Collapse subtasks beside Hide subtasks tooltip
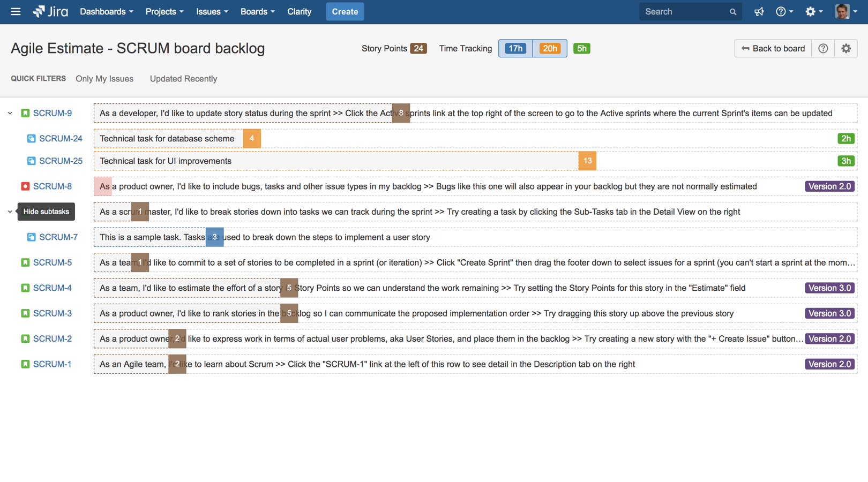 10,212
